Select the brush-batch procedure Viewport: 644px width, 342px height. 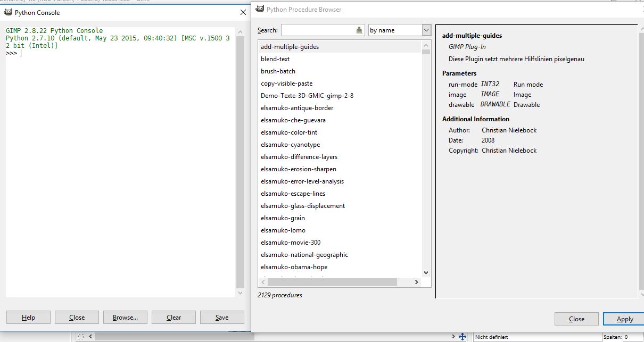(340, 71)
